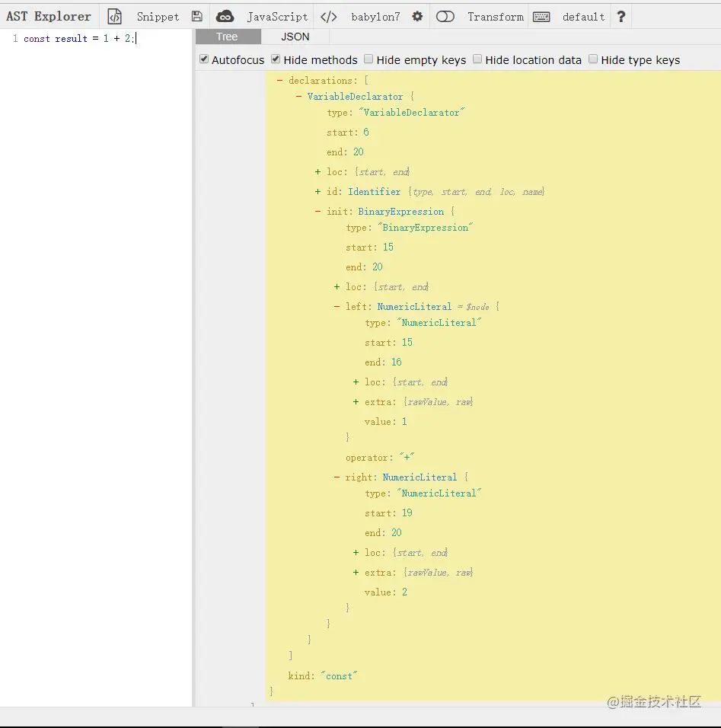Click the JavaScript language cloud icon

(225, 17)
